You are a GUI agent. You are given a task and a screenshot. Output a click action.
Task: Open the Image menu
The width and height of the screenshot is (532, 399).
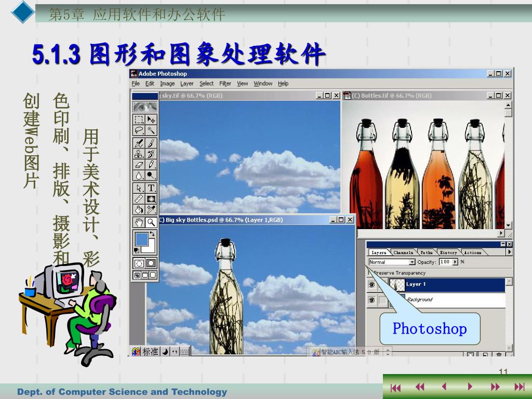tap(167, 84)
